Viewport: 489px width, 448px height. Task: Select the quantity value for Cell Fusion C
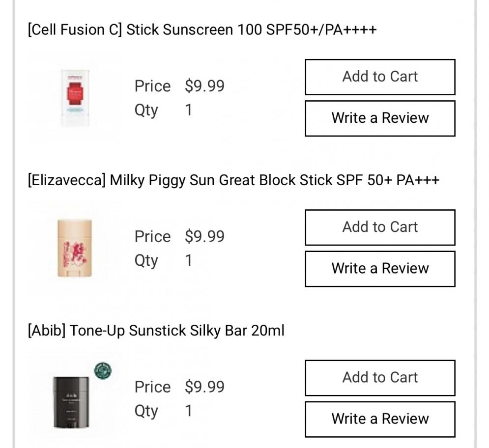(189, 110)
